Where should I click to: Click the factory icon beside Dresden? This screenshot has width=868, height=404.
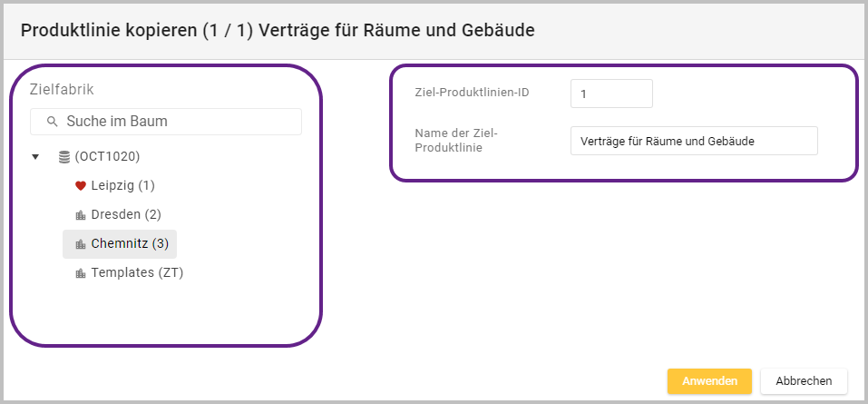click(x=80, y=215)
